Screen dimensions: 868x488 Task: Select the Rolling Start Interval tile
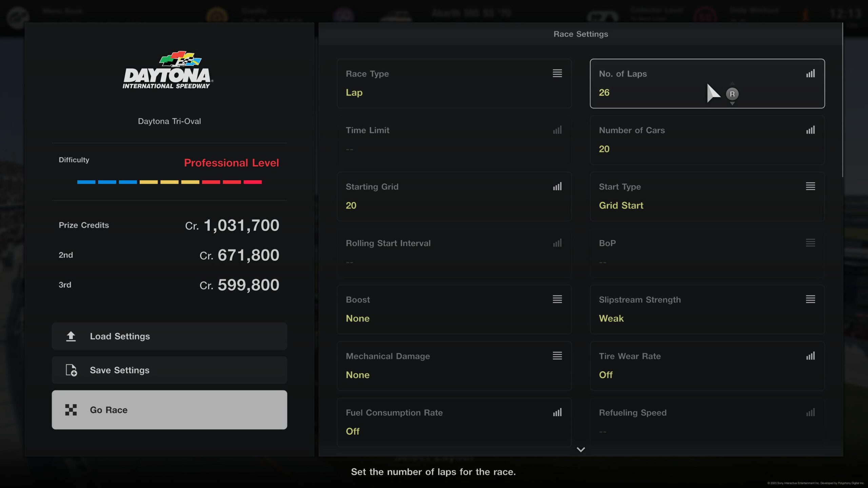454,253
